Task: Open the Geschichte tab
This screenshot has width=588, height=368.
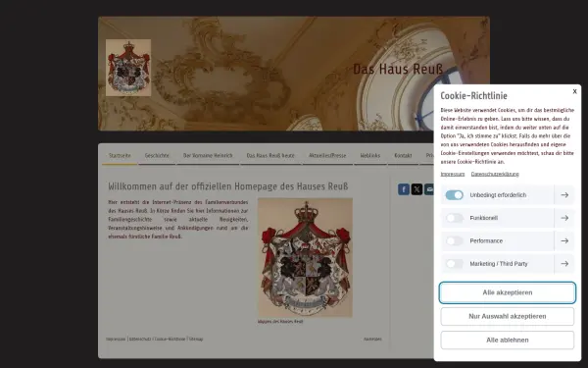Action: (x=157, y=155)
